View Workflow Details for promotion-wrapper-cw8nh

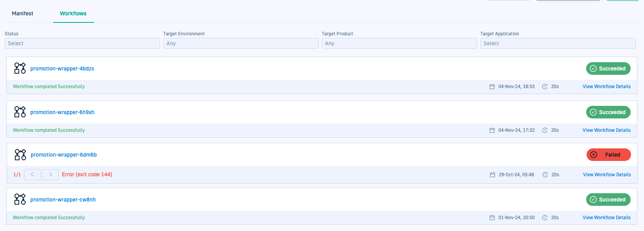tap(606, 218)
